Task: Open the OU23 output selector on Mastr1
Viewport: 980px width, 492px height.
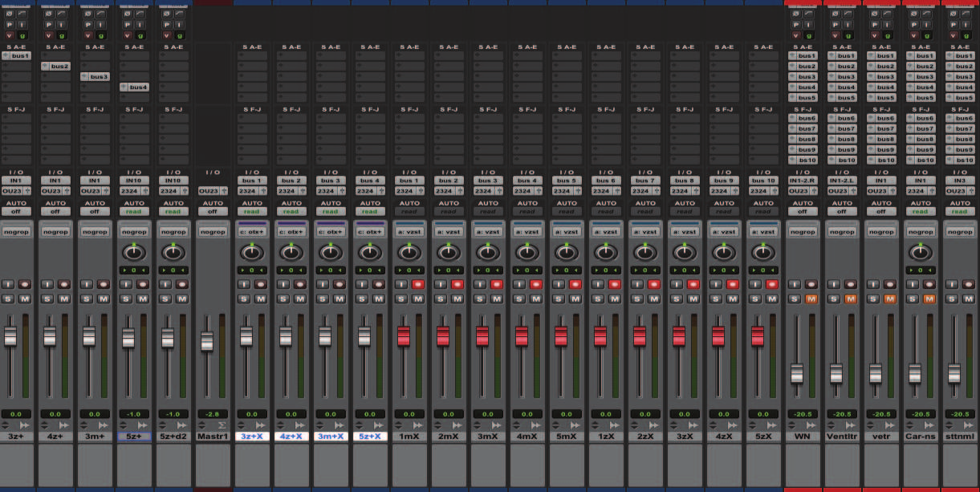Action: (x=213, y=191)
